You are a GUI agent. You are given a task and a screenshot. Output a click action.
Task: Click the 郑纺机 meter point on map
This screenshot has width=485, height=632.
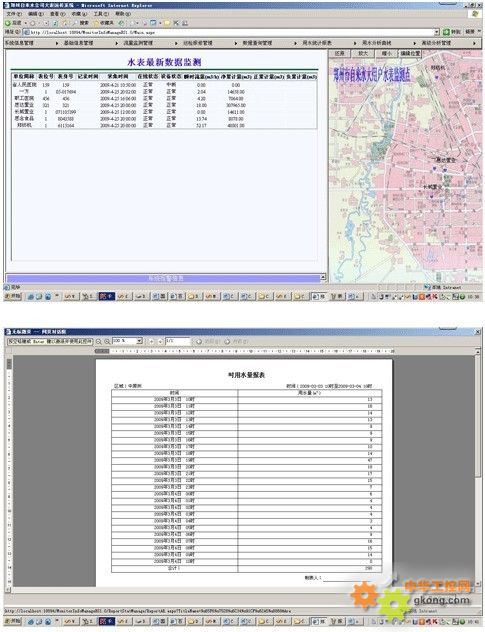(436, 77)
